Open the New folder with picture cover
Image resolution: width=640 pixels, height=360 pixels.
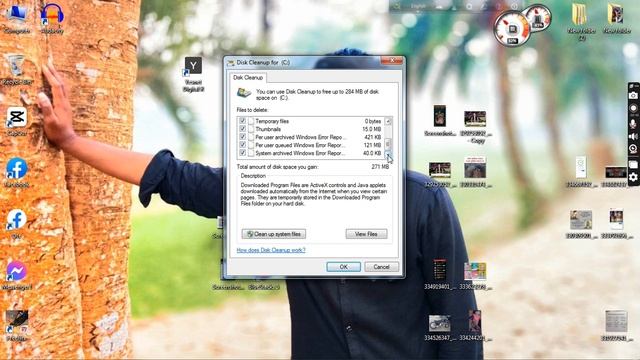click(616, 18)
